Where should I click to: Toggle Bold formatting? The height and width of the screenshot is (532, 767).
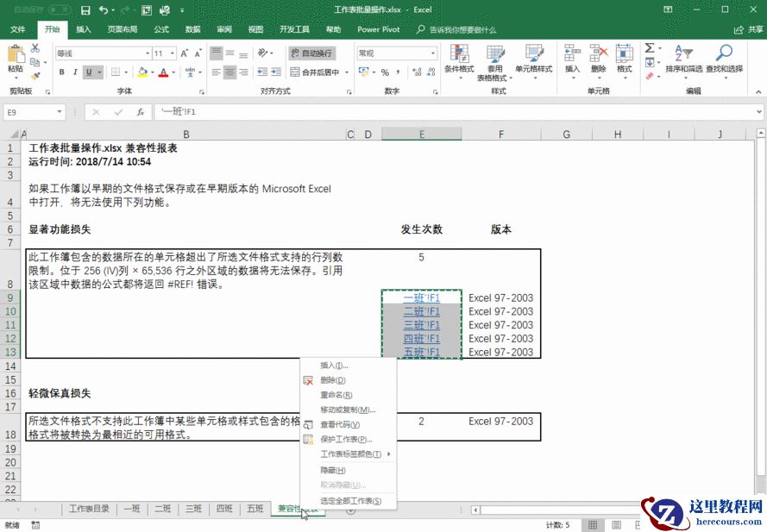[61, 72]
